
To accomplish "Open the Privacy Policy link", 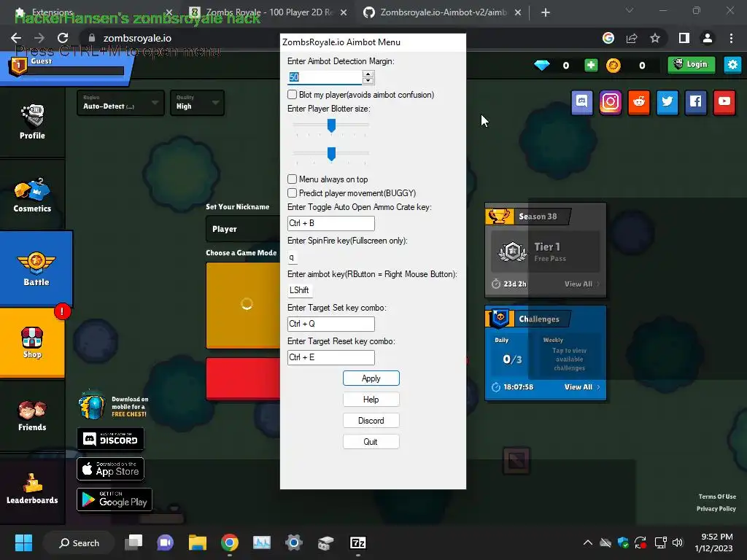I will (716, 508).
